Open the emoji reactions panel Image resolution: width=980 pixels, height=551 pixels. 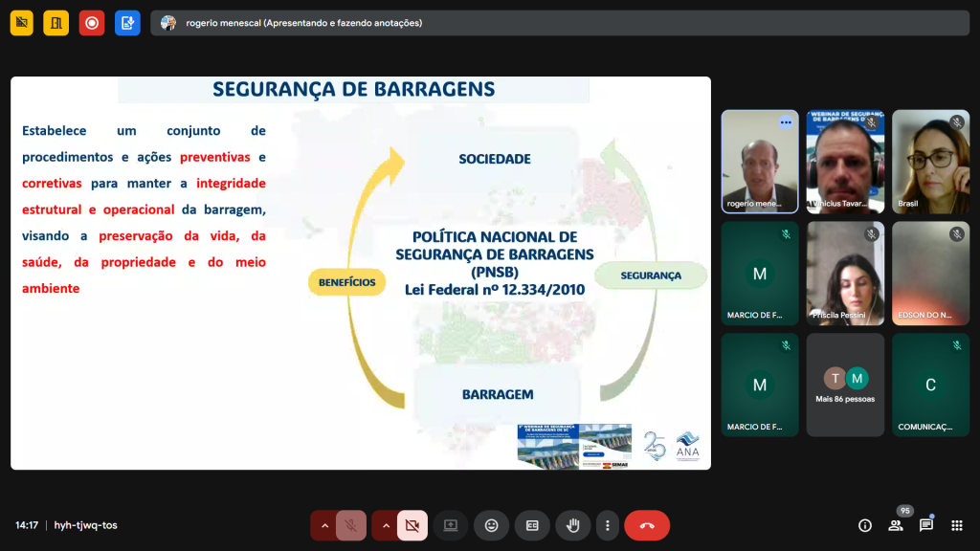(x=491, y=525)
